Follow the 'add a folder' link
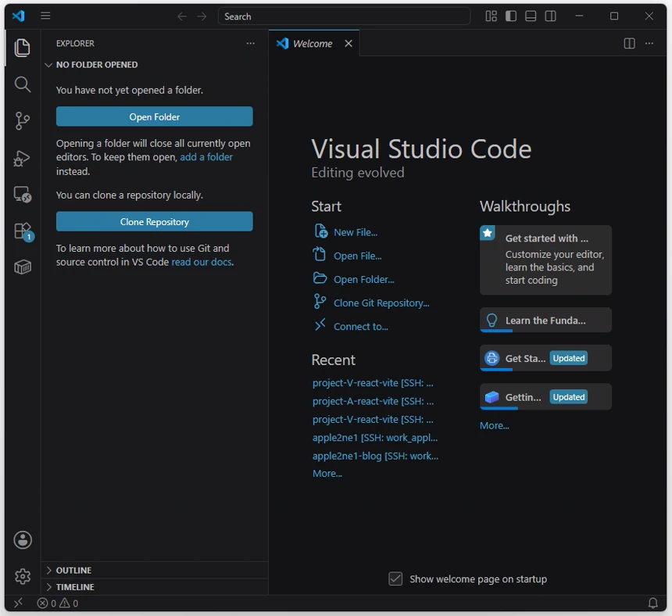Image resolution: width=672 pixels, height=616 pixels. point(206,157)
